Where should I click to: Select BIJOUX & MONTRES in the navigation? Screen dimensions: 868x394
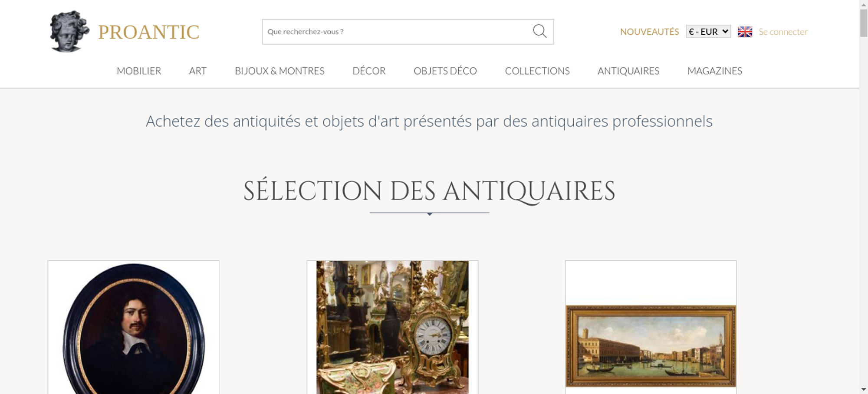pos(279,71)
